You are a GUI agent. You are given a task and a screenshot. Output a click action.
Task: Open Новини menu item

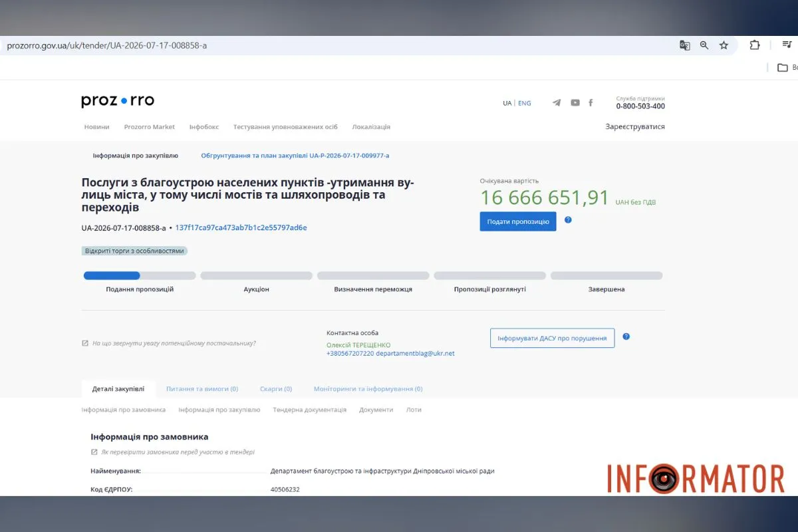click(x=97, y=127)
